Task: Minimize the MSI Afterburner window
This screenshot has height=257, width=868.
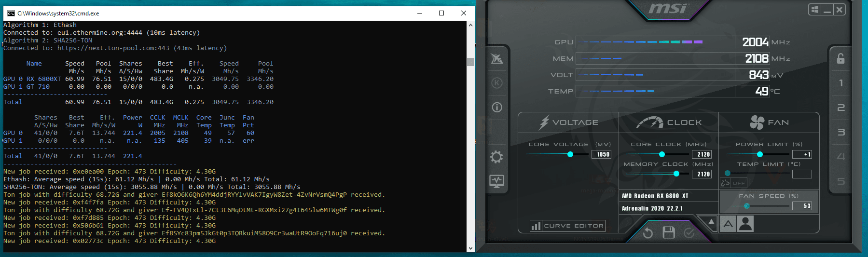Action: (x=827, y=10)
